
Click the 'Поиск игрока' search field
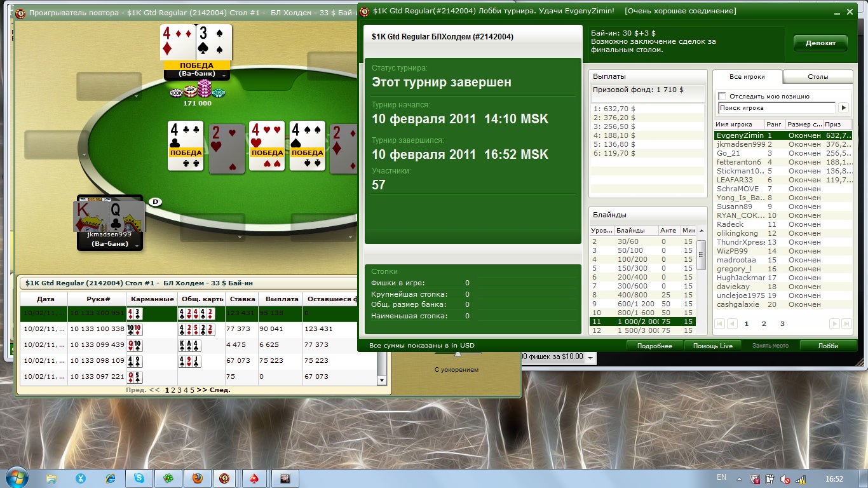coord(776,108)
